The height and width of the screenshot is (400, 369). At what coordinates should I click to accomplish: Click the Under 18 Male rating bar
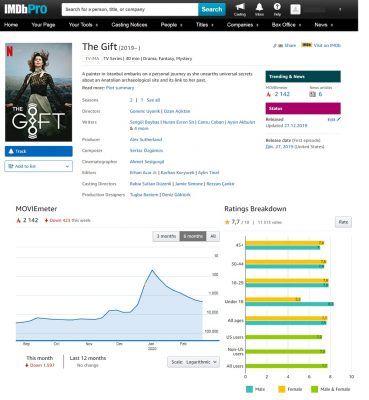coord(290,304)
